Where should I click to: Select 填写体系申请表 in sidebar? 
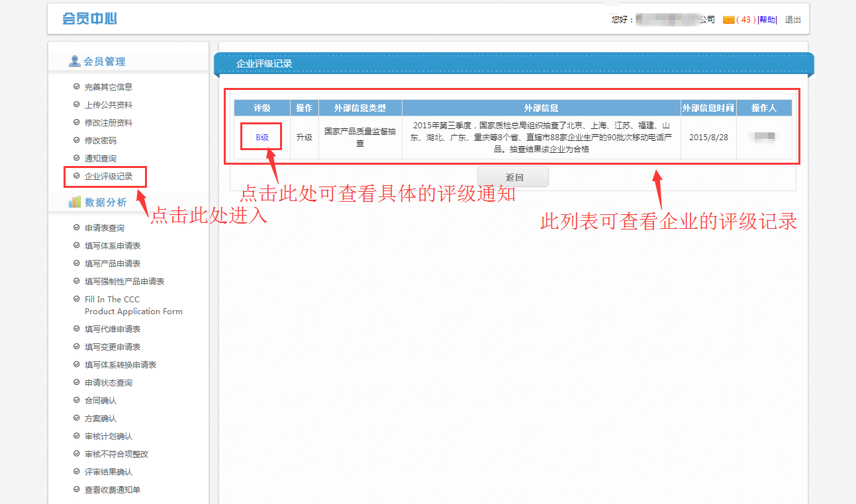(113, 245)
